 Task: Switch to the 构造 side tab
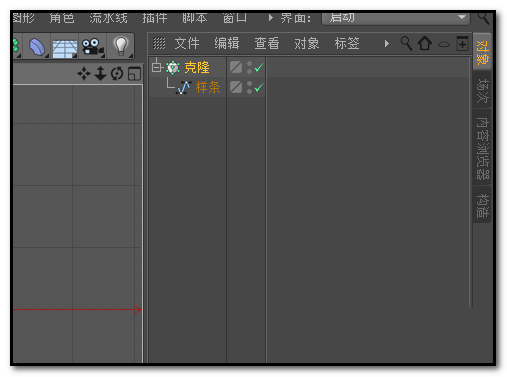[x=482, y=205]
